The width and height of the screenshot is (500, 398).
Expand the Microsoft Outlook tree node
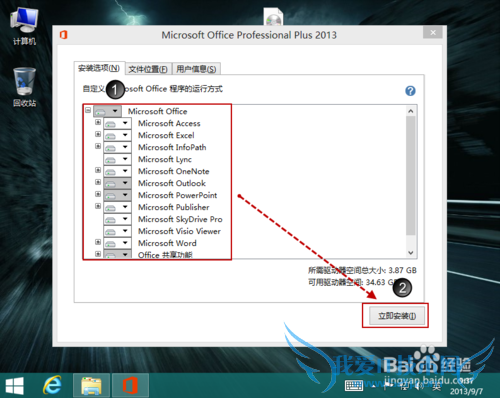[98, 182]
